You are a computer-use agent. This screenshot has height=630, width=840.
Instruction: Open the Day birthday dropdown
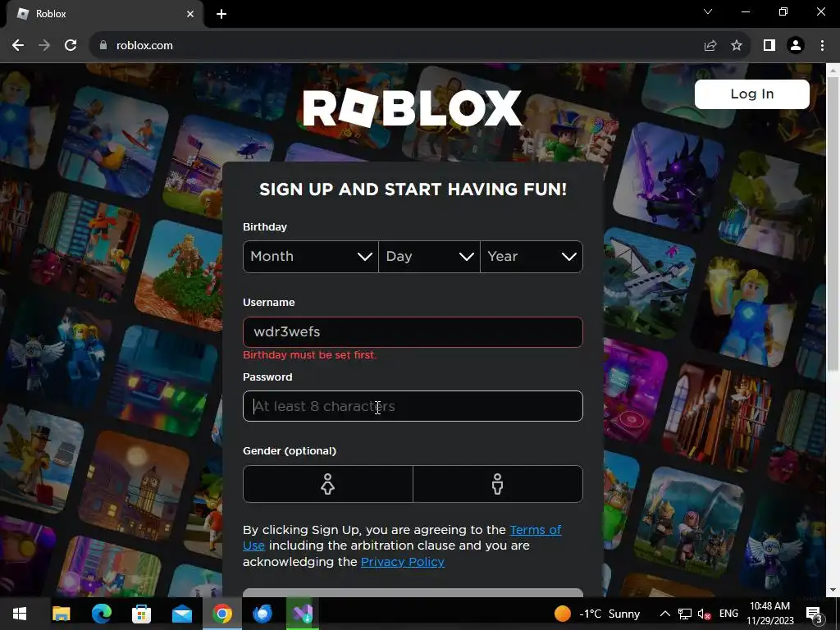[x=429, y=257]
